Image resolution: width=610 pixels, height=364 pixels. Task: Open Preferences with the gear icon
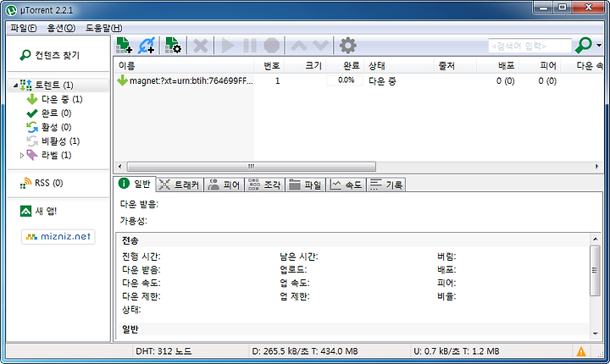coord(348,46)
